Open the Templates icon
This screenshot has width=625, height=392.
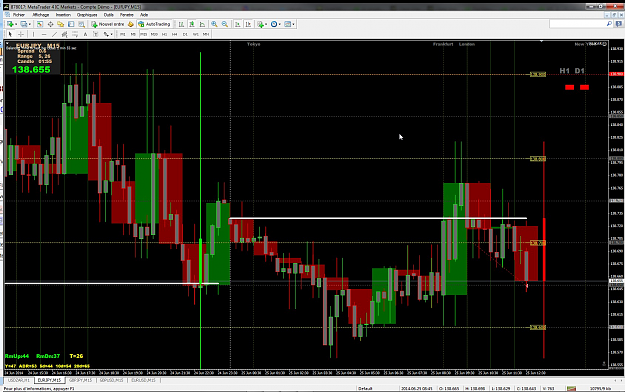[287, 24]
